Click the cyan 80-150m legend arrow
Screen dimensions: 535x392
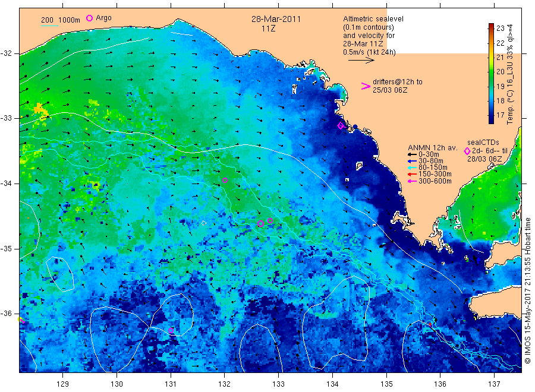(x=412, y=167)
